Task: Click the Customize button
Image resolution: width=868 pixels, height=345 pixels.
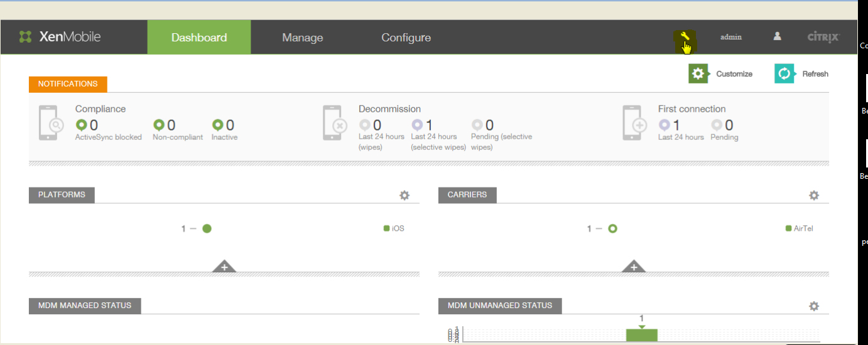Action: 721,74
